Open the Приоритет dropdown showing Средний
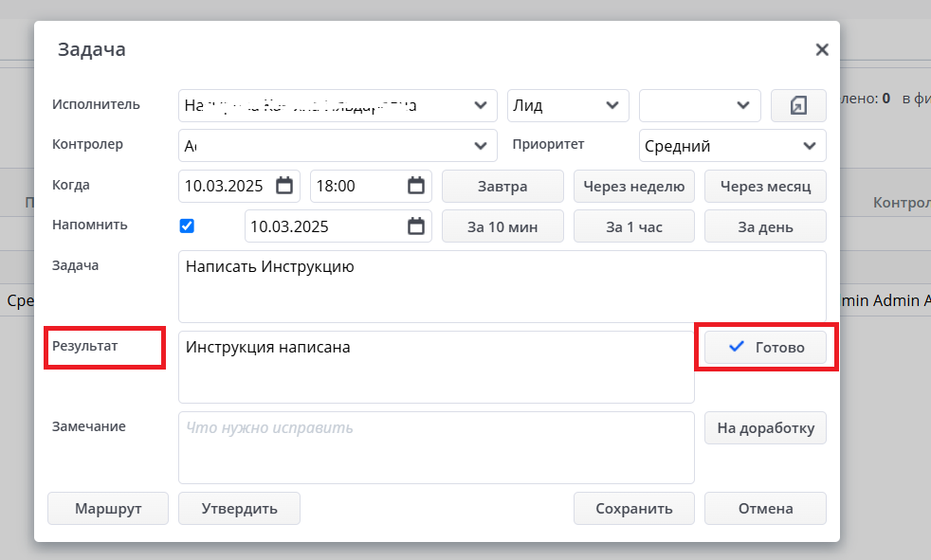Screen dimensions: 931x560 [x=732, y=145]
